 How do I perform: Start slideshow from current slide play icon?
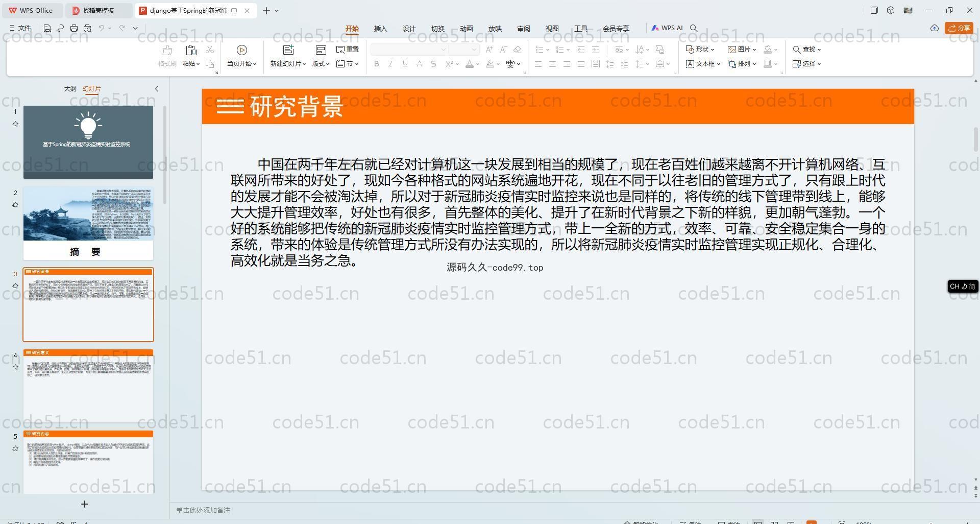[x=242, y=50]
